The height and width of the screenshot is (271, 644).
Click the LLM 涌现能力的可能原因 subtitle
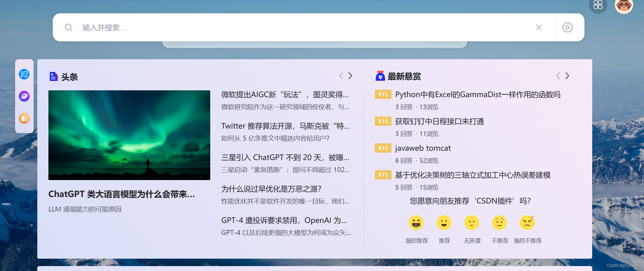point(85,209)
